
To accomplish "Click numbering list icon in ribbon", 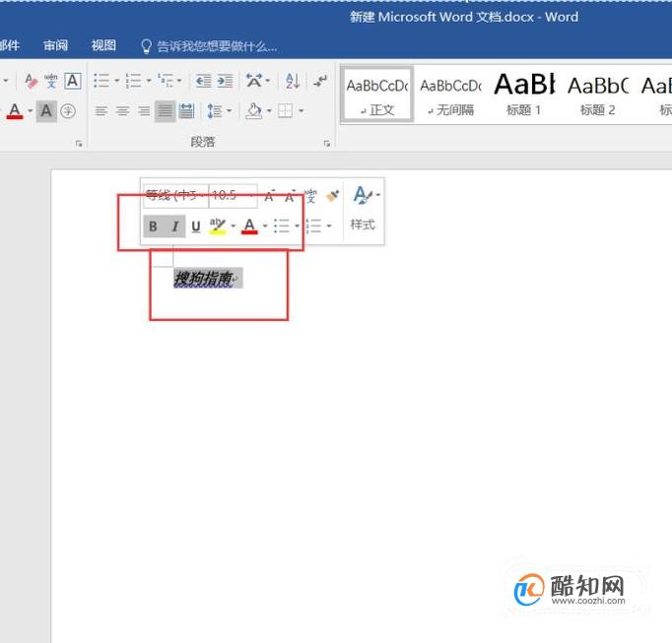I will coord(133,81).
